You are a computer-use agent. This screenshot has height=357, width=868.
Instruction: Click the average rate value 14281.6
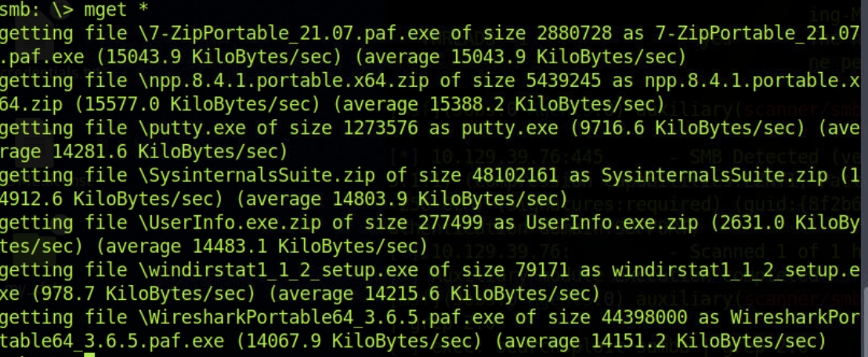pos(89,150)
